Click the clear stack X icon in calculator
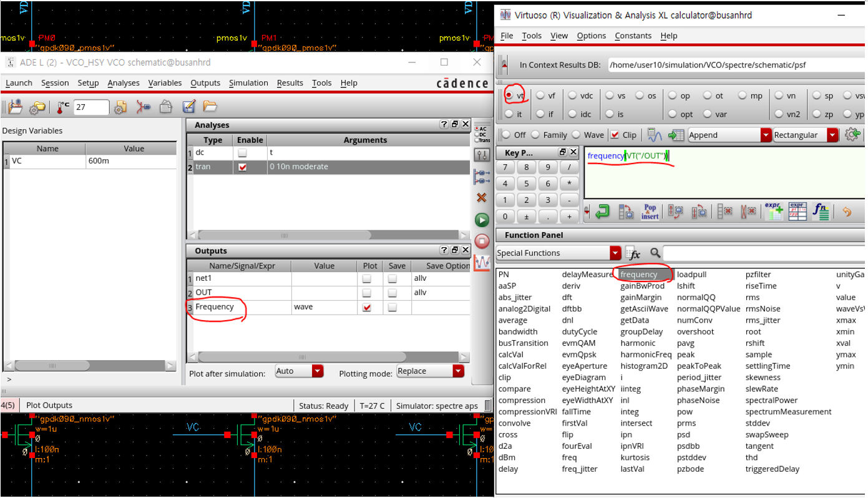The width and height of the screenshot is (868, 498). [748, 212]
